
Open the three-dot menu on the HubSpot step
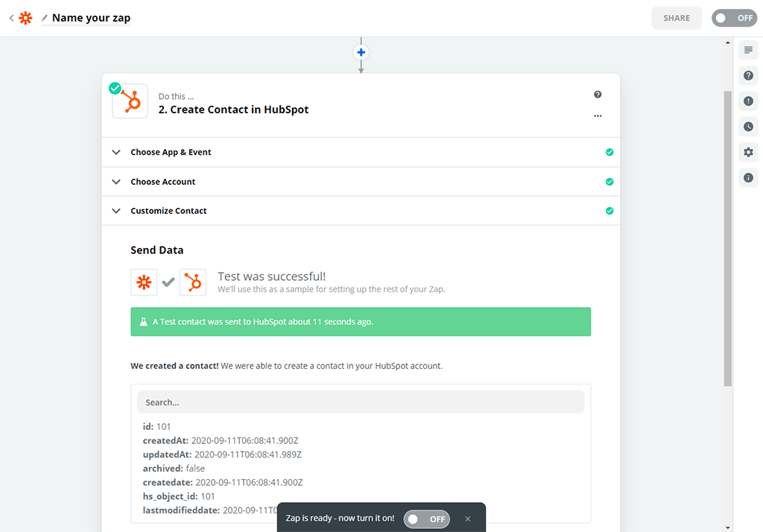598,115
